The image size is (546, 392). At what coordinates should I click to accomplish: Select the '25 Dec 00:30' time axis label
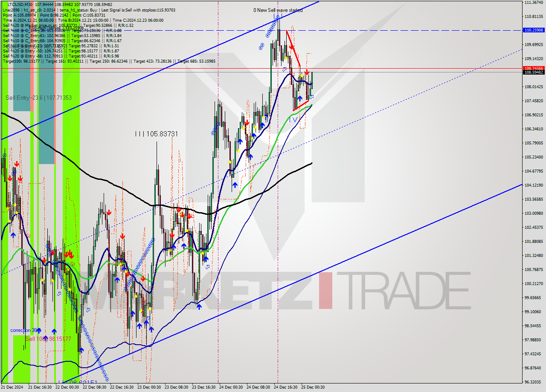313,387
